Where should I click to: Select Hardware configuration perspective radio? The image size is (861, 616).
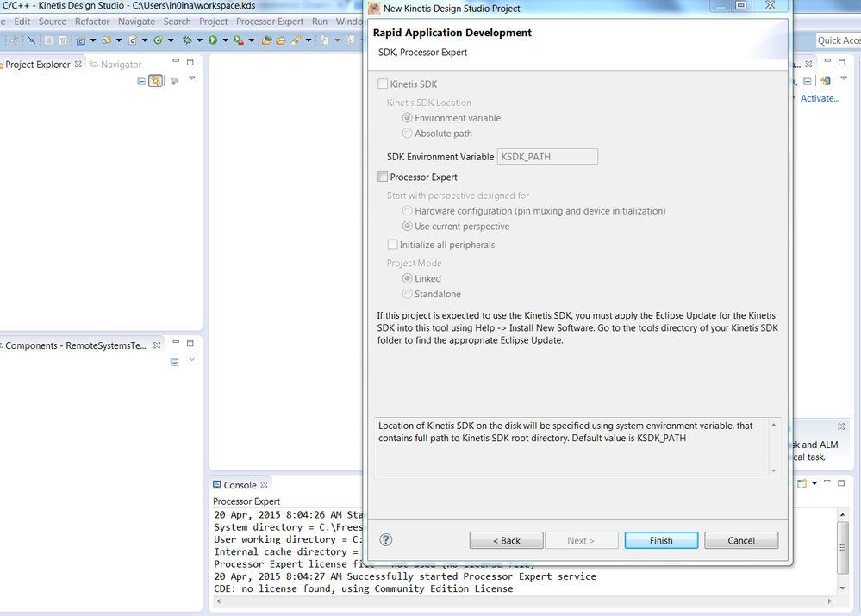click(408, 211)
